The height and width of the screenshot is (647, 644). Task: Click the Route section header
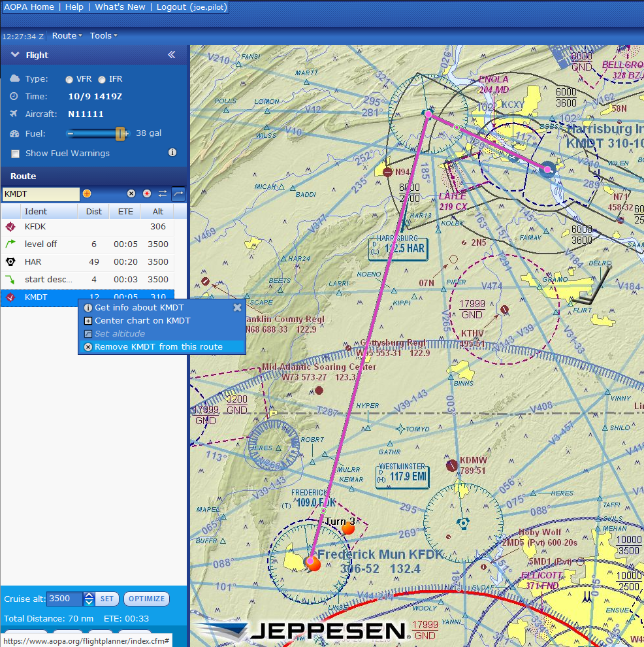click(94, 176)
